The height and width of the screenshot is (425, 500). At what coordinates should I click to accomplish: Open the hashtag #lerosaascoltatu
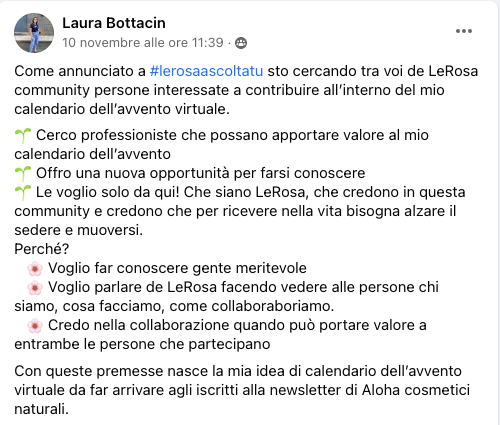click(x=206, y=71)
